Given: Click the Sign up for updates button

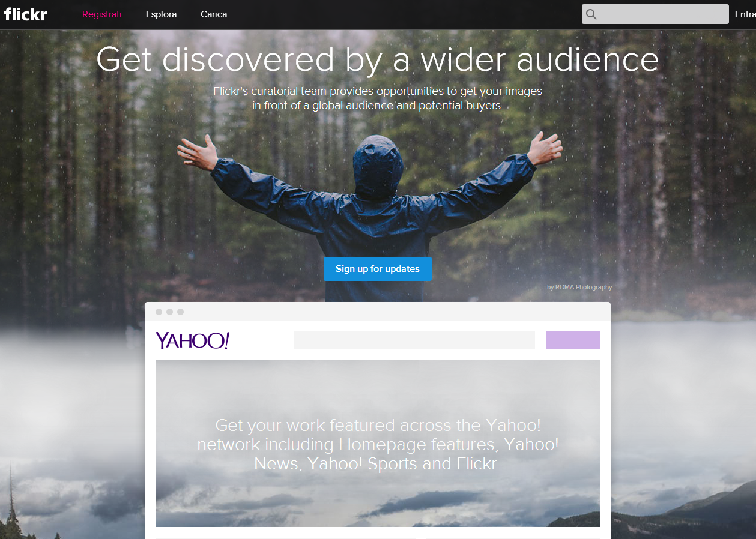Looking at the screenshot, I should click(x=378, y=269).
